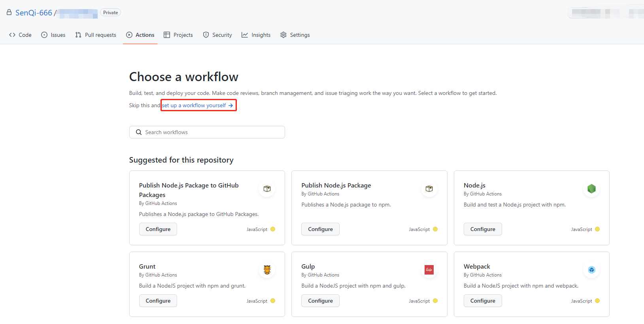The image size is (644, 324).
Task: Switch to the Projects tab
Action: (178, 35)
